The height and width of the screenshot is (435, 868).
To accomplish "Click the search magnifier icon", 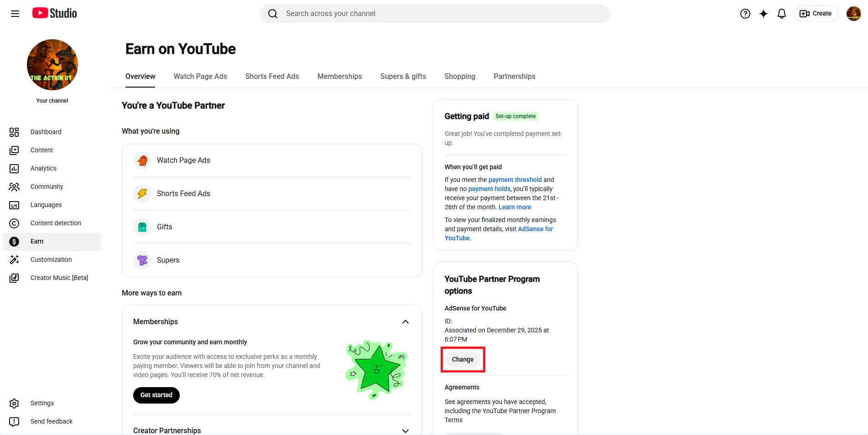I will pos(273,14).
